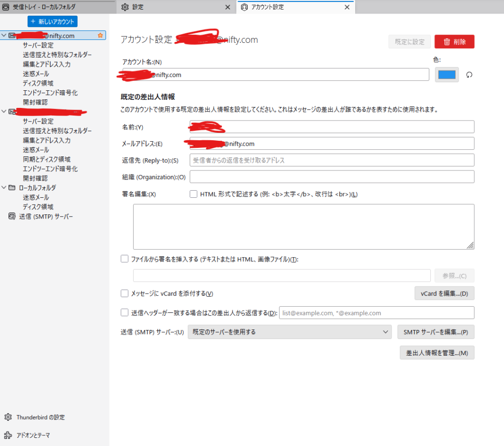Click the 組織 (Organization) input field
The height and width of the screenshot is (446, 504).
pyautogui.click(x=332, y=177)
